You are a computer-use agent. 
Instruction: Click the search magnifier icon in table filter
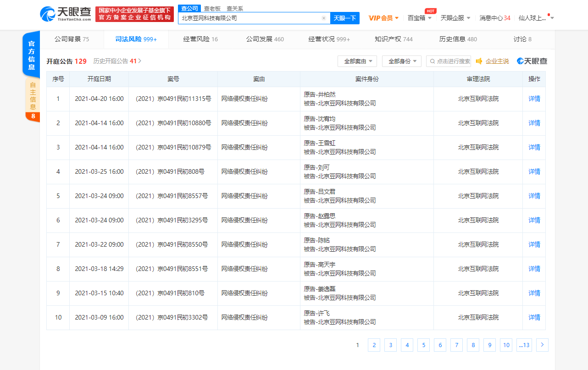click(432, 61)
